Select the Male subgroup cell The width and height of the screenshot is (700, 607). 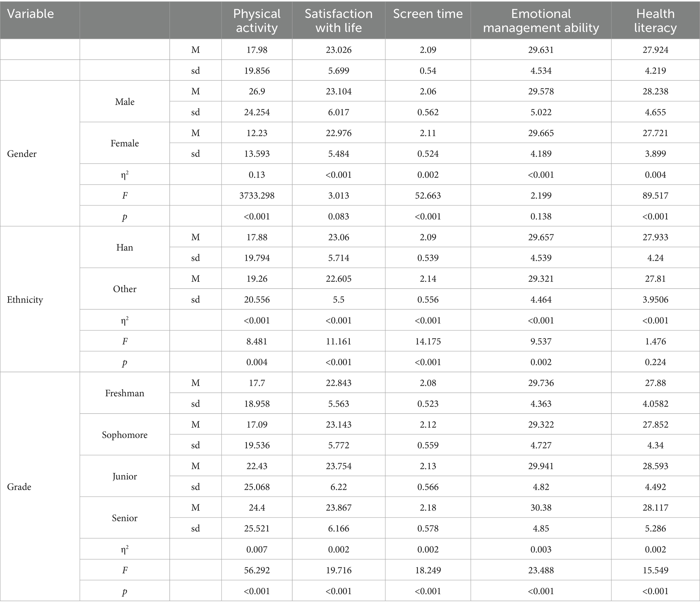[125, 102]
